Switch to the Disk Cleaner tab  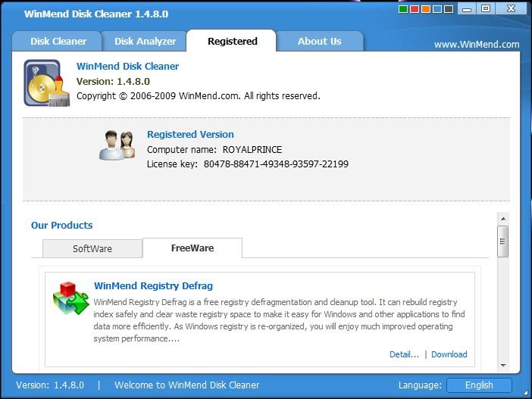(x=57, y=42)
